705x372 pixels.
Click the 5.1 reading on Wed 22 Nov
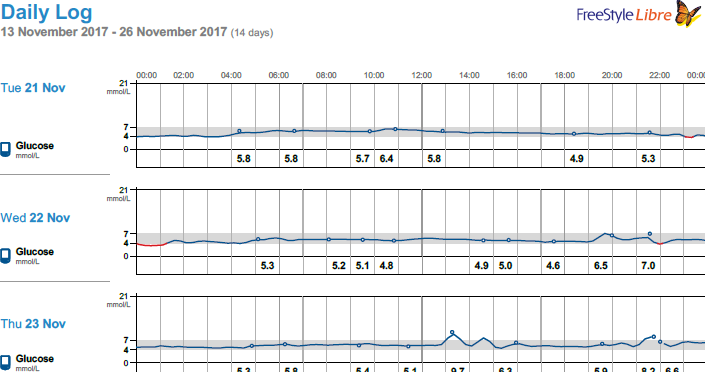(x=362, y=266)
